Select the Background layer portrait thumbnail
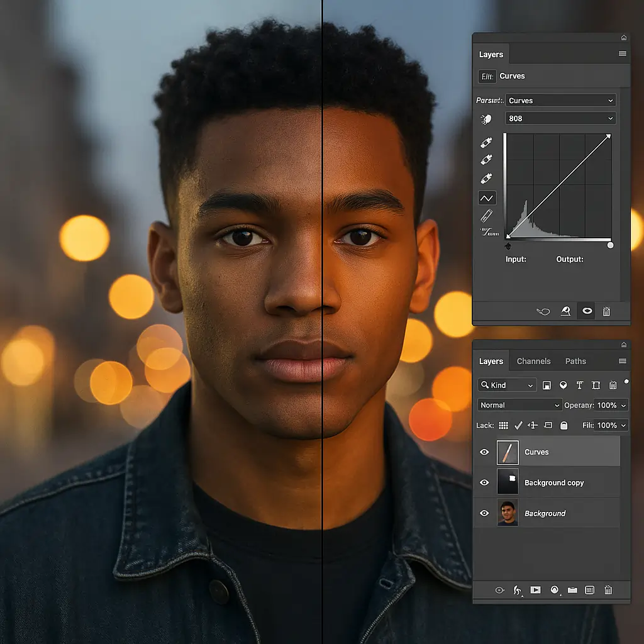644x644 pixels. point(508,513)
